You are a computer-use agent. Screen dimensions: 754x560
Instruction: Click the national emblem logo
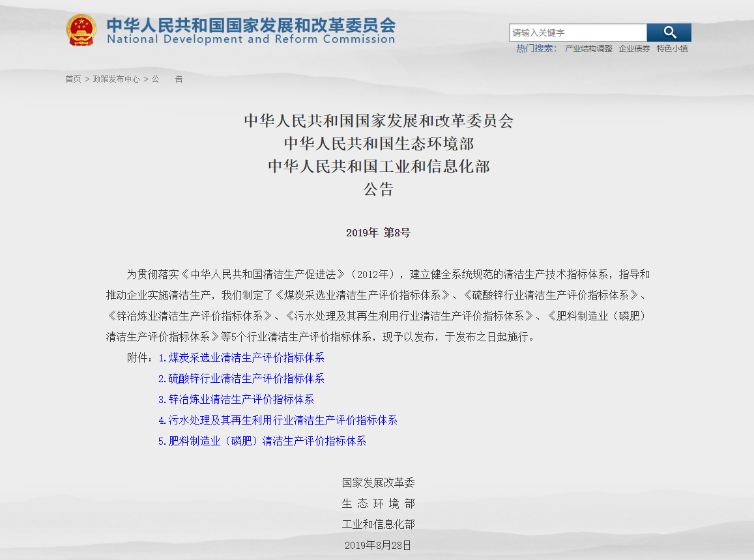[81, 30]
